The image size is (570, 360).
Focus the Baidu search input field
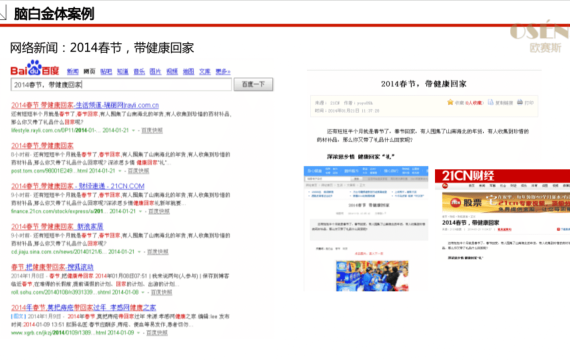click(x=121, y=85)
